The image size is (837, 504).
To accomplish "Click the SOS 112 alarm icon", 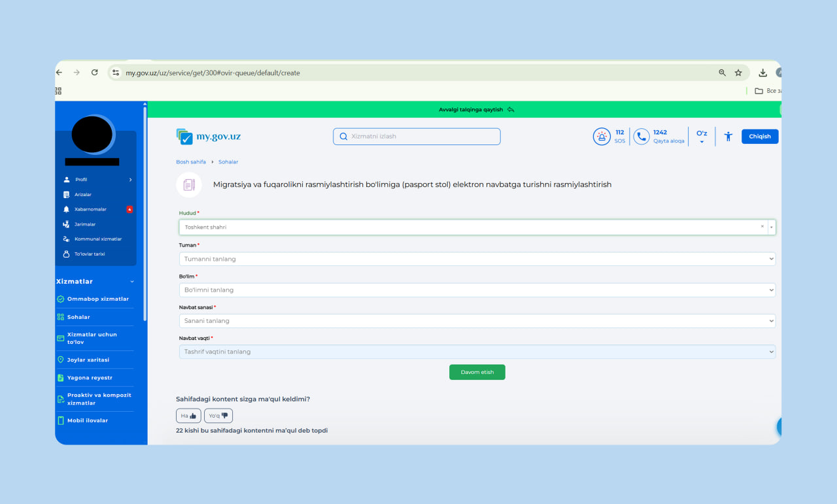I will 601,137.
